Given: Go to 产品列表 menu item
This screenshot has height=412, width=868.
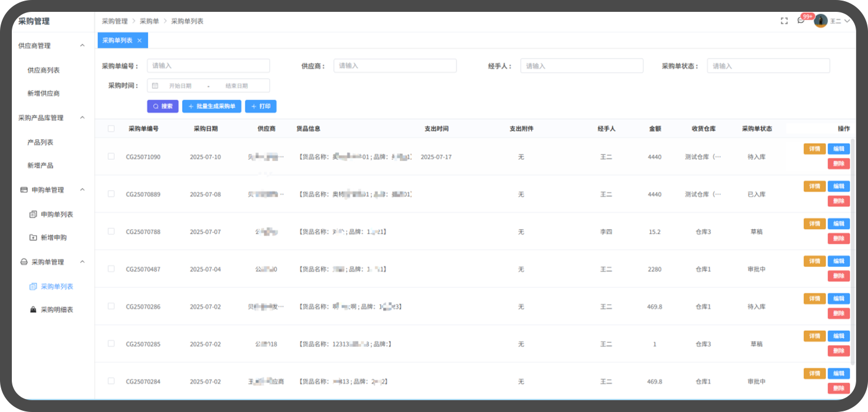Looking at the screenshot, I should 41,143.
